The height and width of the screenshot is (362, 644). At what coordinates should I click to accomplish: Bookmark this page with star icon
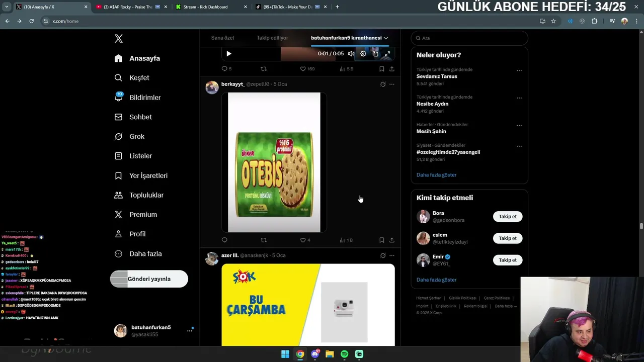click(553, 21)
